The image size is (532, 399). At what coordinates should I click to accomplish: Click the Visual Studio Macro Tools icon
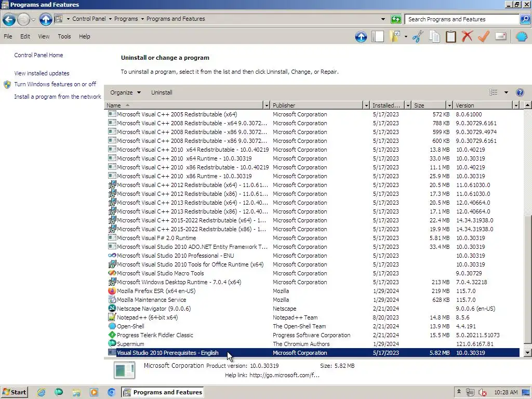point(112,273)
